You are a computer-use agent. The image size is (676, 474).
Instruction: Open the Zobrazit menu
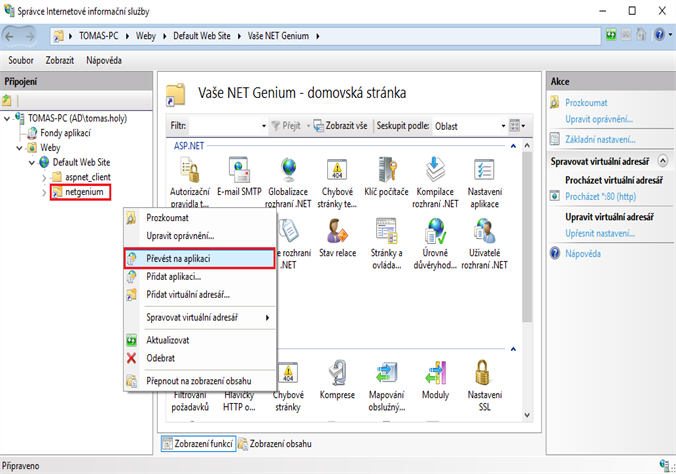[60, 60]
